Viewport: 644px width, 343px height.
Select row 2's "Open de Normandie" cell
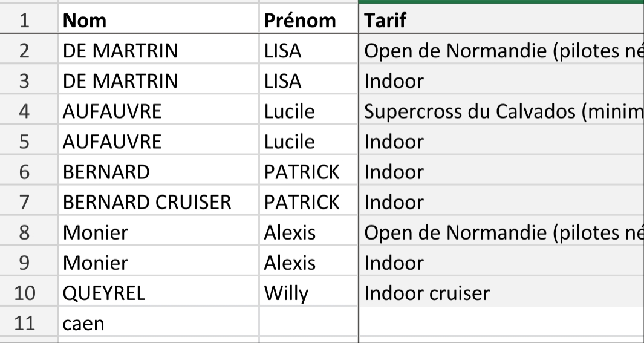[501, 51]
